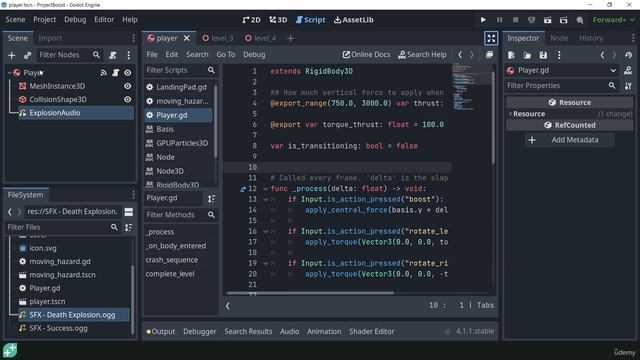The image size is (640, 360).
Task: Fold the if block on line 13
Action: [x=265, y=199]
